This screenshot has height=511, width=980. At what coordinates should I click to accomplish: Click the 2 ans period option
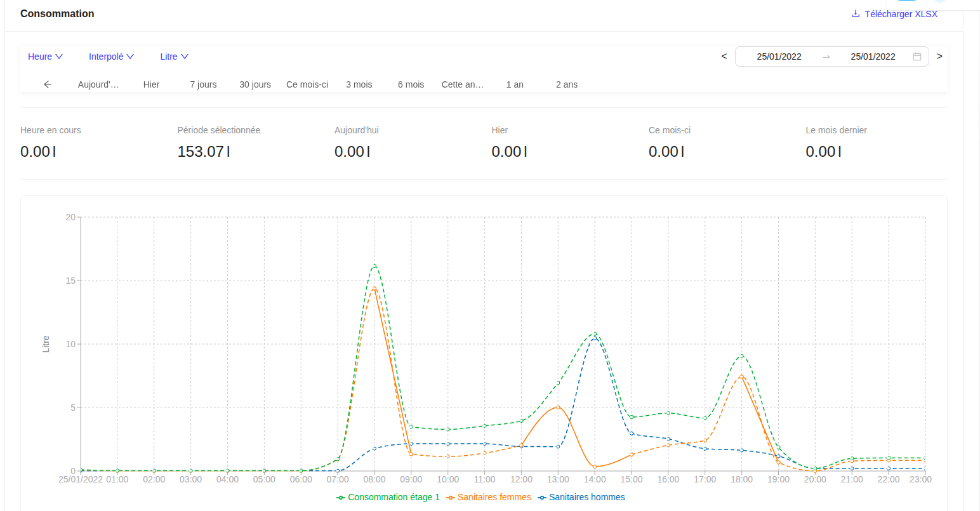click(567, 84)
